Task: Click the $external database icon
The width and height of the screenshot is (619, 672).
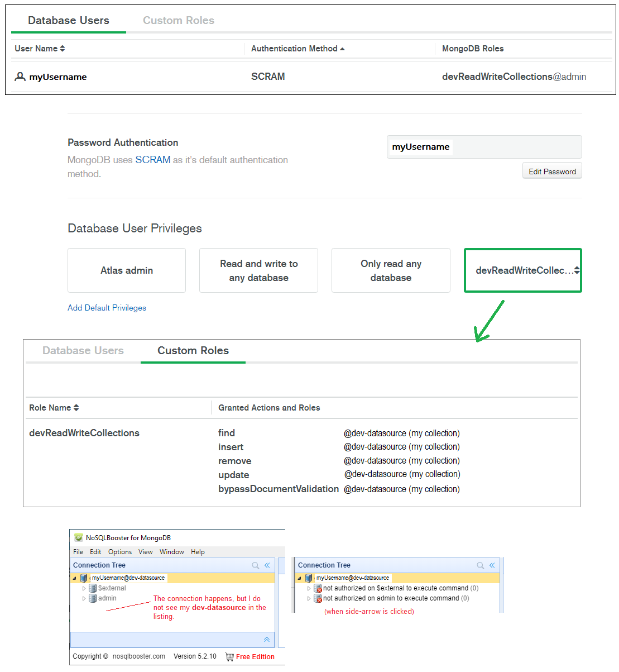Action: tap(93, 588)
